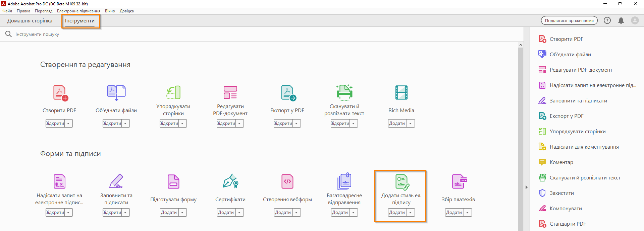Open the Збір платежів icon
Screen dimensions: 644x231
click(459, 181)
